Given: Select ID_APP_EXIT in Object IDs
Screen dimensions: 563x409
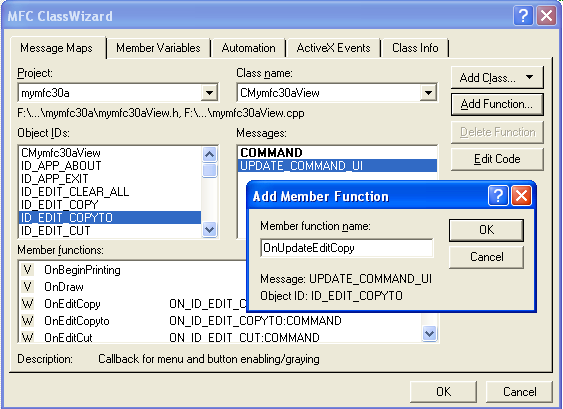Looking at the screenshot, I should (110, 179).
